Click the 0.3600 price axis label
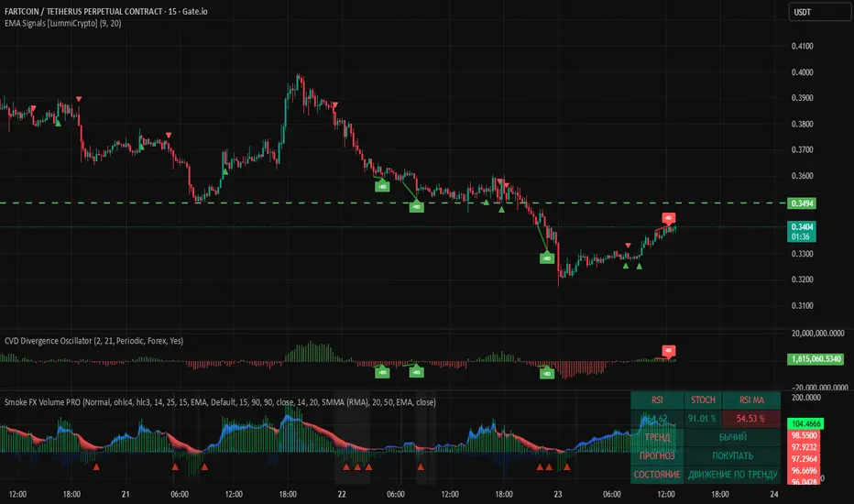This screenshot has width=854, height=504. pyautogui.click(x=802, y=176)
